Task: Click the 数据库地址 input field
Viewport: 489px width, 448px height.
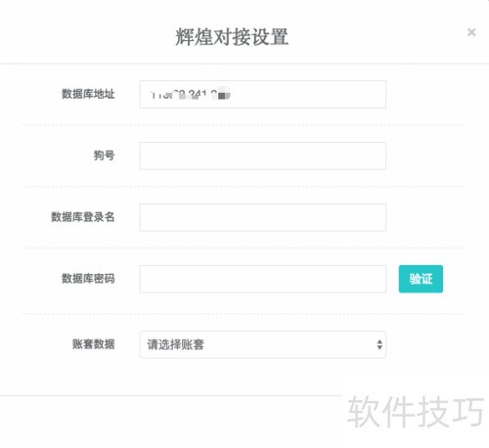Action: click(x=263, y=94)
